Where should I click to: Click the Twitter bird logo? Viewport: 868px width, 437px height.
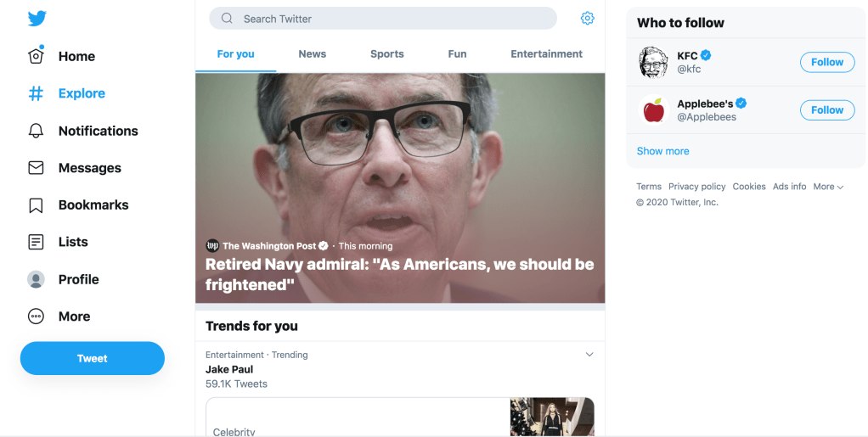point(37,19)
